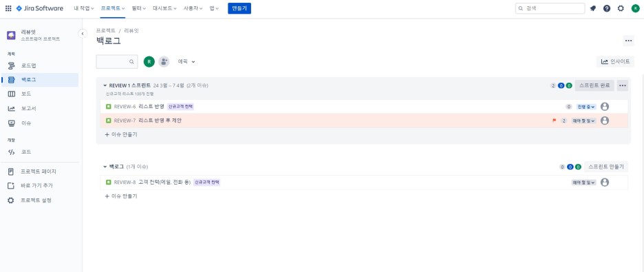Click the backlog filter search box
Image resolution: width=644 pixels, height=272 pixels.
click(117, 62)
